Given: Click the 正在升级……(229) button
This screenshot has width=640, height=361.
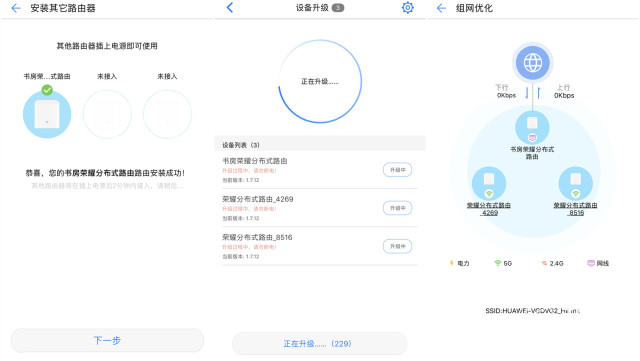Looking at the screenshot, I should tap(320, 344).
